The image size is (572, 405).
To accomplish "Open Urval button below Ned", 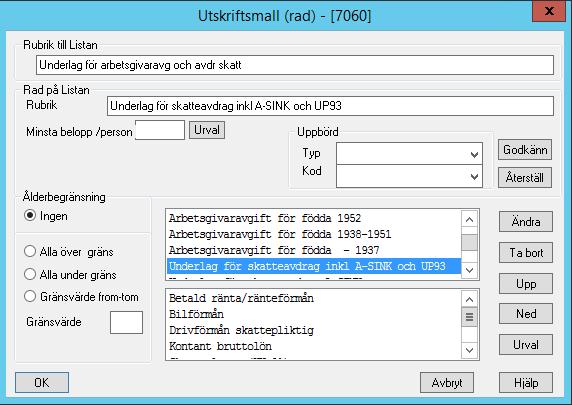I will click(526, 345).
